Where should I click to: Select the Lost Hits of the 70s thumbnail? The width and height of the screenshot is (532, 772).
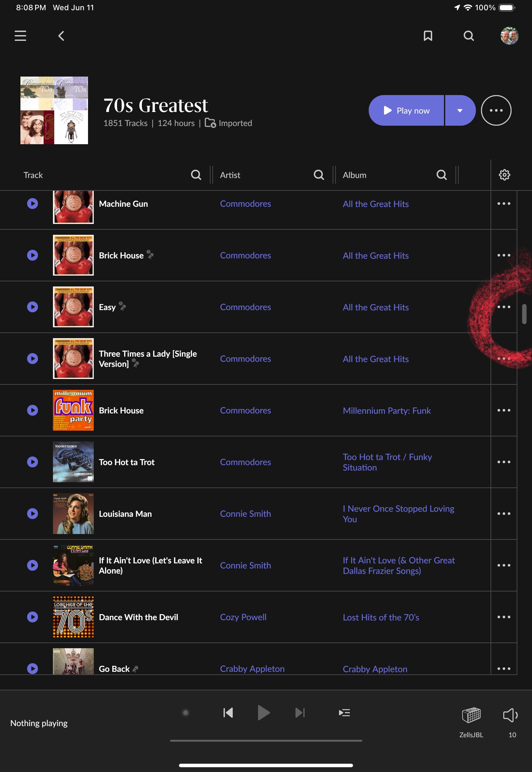click(x=73, y=617)
